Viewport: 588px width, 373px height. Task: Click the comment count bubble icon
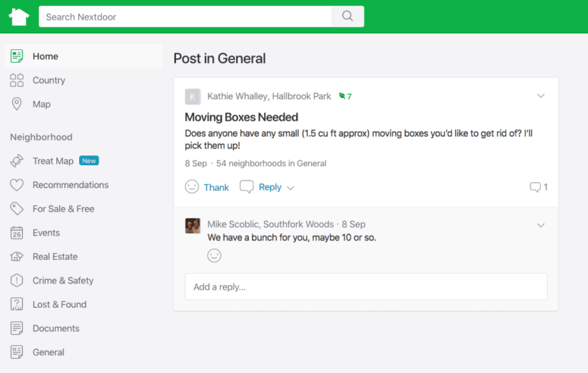coord(536,187)
